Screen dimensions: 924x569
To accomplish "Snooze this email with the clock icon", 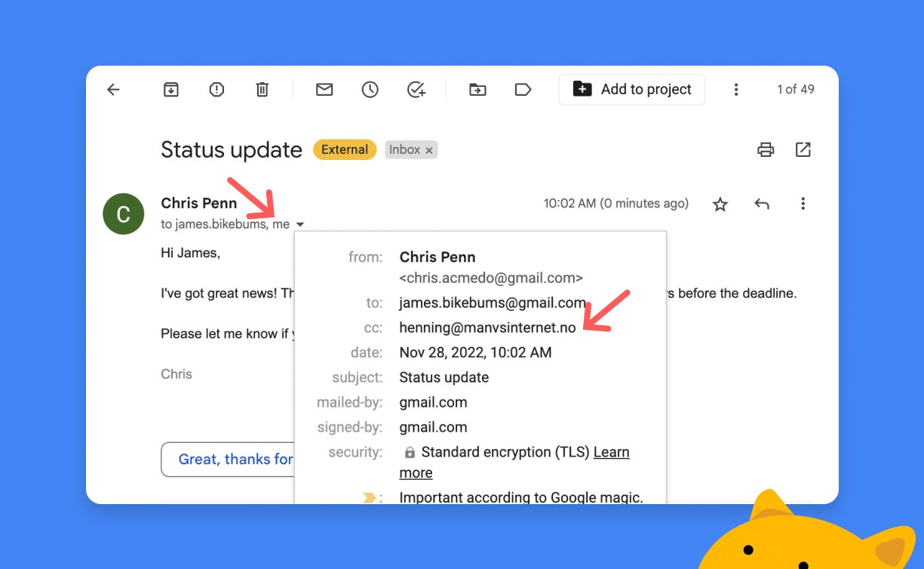I will (x=370, y=90).
